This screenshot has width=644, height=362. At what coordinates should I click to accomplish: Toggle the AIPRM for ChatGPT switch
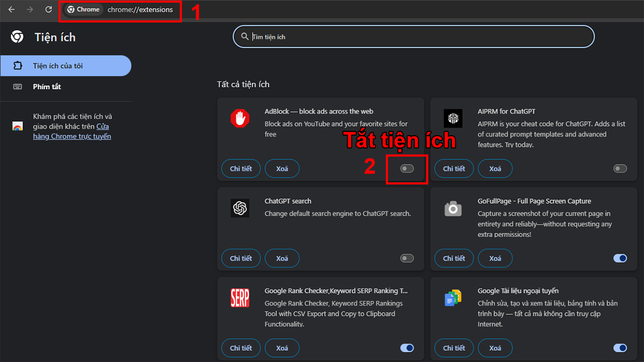coord(620,168)
